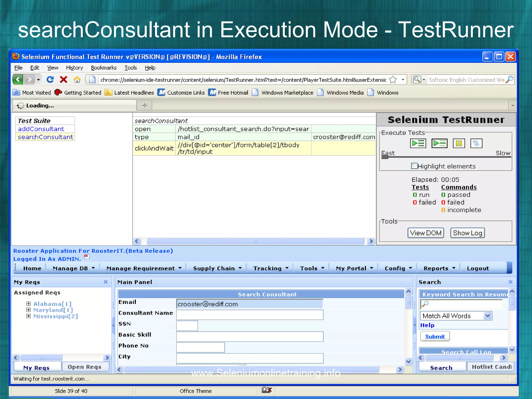Open the Tools menu in Firefox
Viewport: 532px width, 399px height.
click(x=131, y=68)
